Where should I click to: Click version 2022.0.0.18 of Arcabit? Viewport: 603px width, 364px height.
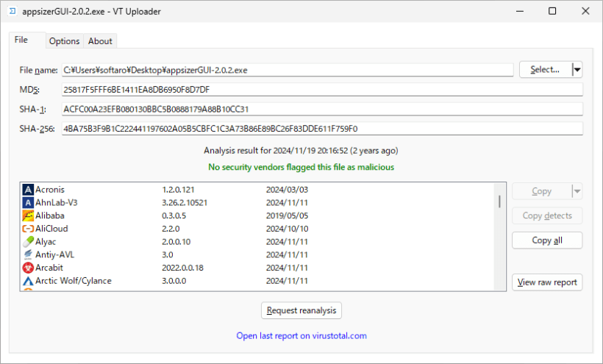coord(182,268)
